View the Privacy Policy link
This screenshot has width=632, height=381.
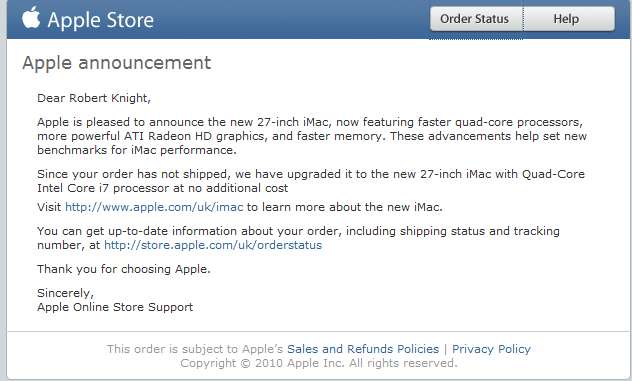pyautogui.click(x=491, y=349)
